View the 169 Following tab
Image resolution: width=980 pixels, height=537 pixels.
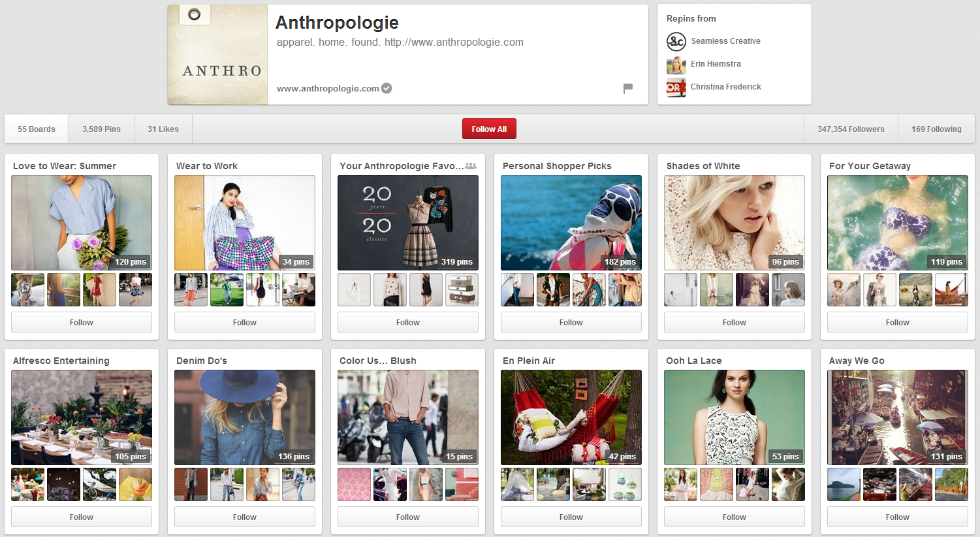936,129
